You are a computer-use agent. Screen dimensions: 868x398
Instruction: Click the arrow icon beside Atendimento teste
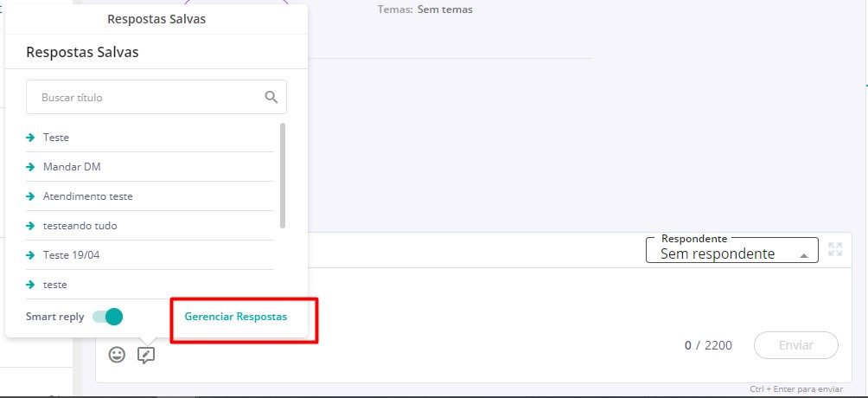(x=30, y=196)
